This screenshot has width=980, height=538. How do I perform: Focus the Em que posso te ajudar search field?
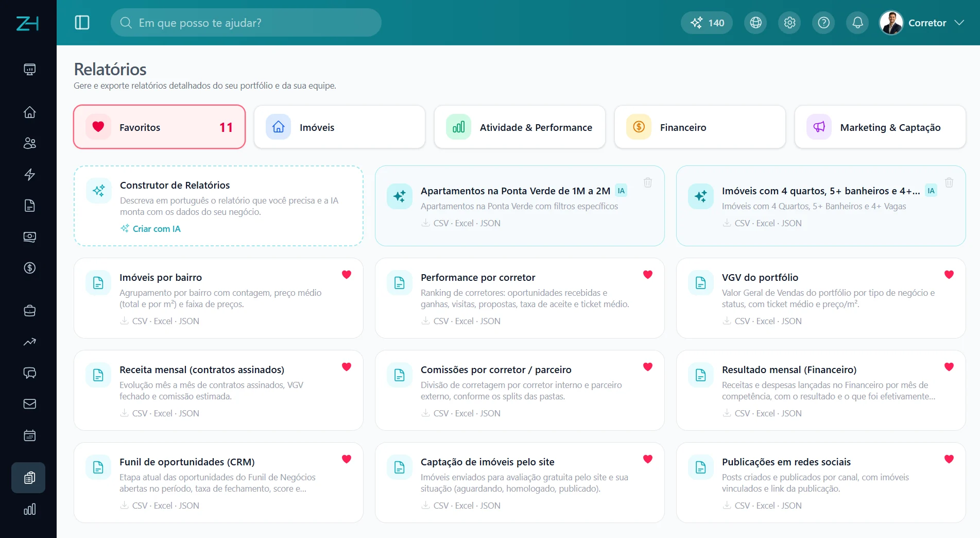pyautogui.click(x=246, y=23)
